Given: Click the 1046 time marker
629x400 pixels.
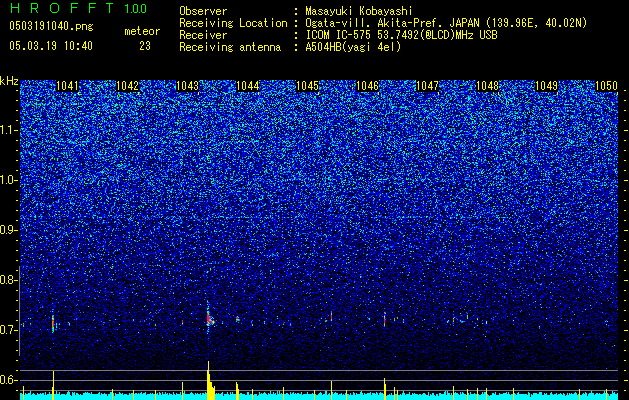Looking at the screenshot, I should click(367, 86).
